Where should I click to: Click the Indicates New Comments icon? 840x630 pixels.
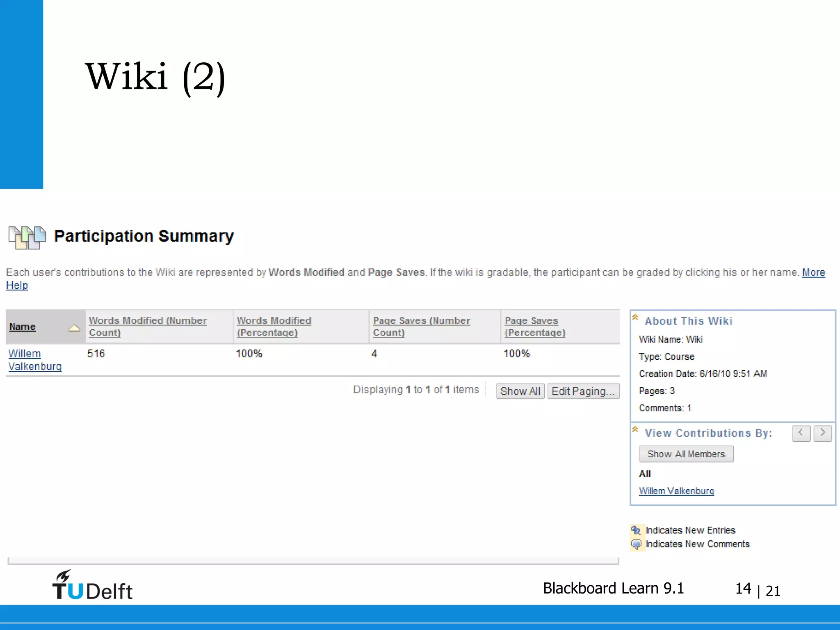click(636, 544)
